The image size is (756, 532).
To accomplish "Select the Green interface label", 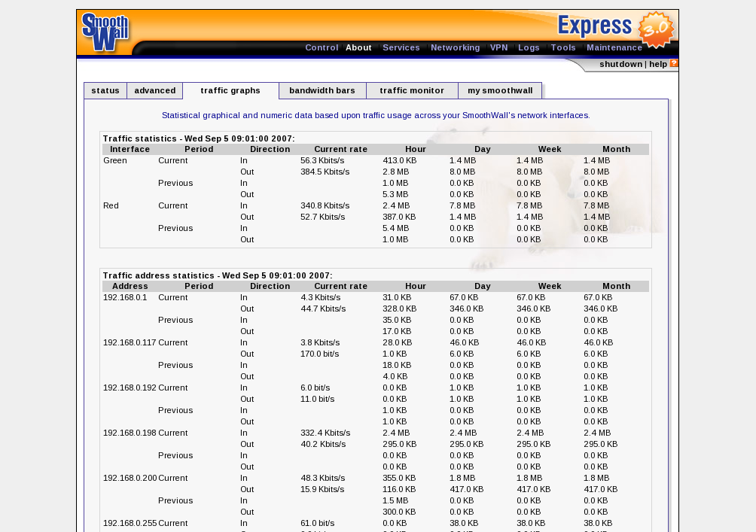I will pyautogui.click(x=115, y=160).
